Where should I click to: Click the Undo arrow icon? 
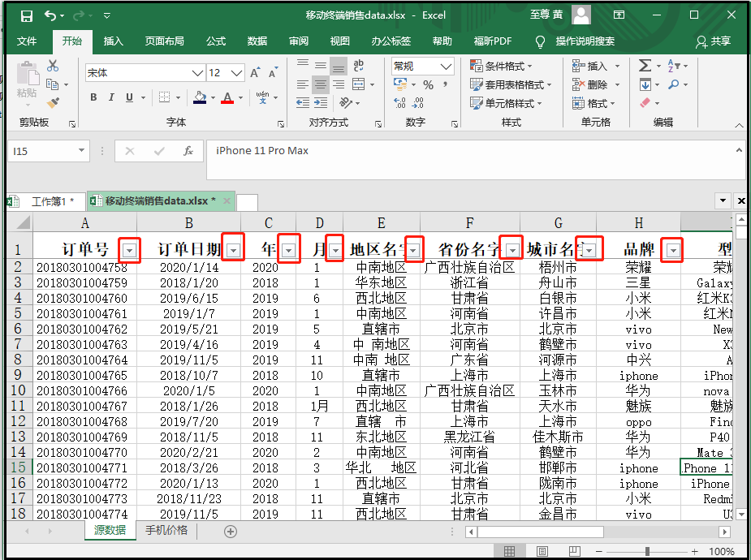point(51,15)
